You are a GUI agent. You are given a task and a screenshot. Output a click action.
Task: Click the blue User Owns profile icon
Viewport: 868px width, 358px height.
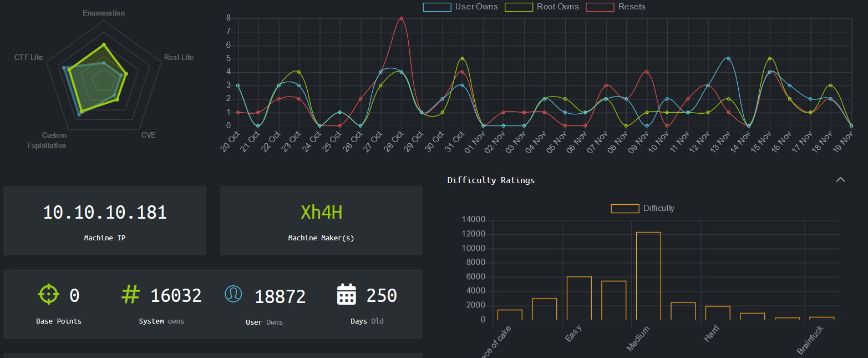click(x=234, y=294)
